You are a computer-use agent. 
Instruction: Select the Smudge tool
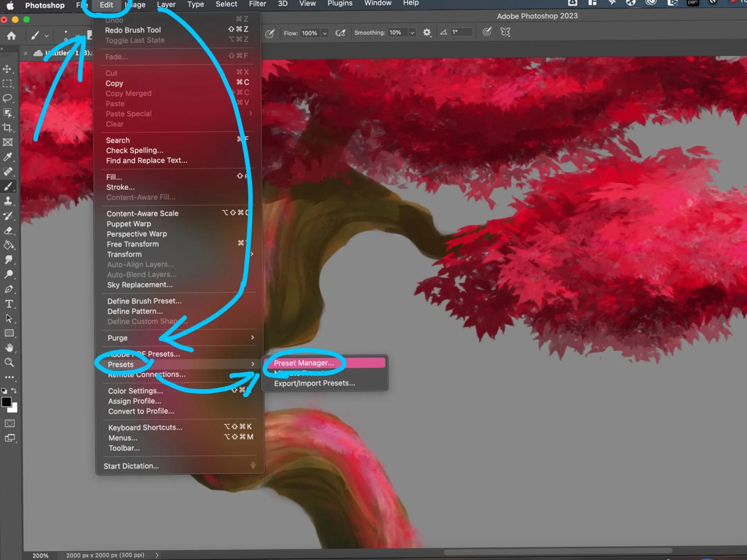pyautogui.click(x=8, y=260)
